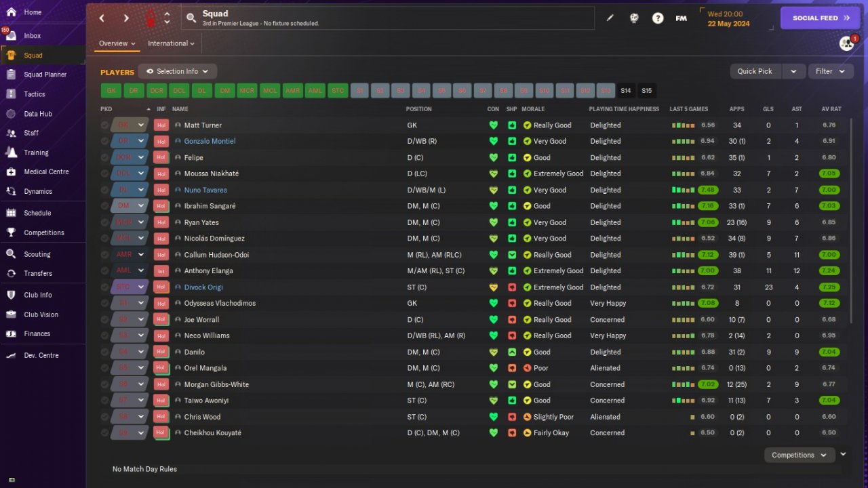
Task: Toggle selection circle for Moussa Niakhaté
Action: 104,174
